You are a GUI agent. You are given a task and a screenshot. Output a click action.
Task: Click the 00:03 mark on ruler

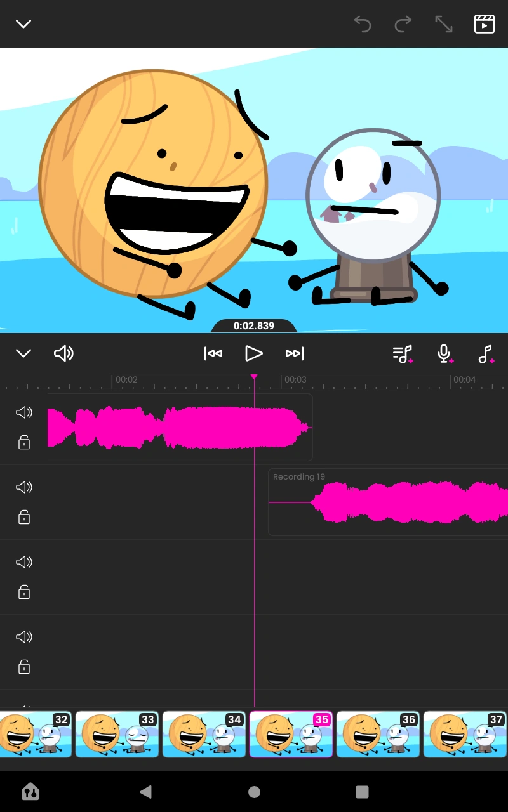(x=295, y=379)
